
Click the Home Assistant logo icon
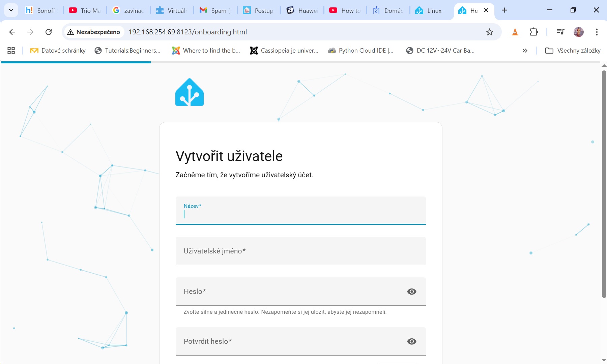[189, 92]
